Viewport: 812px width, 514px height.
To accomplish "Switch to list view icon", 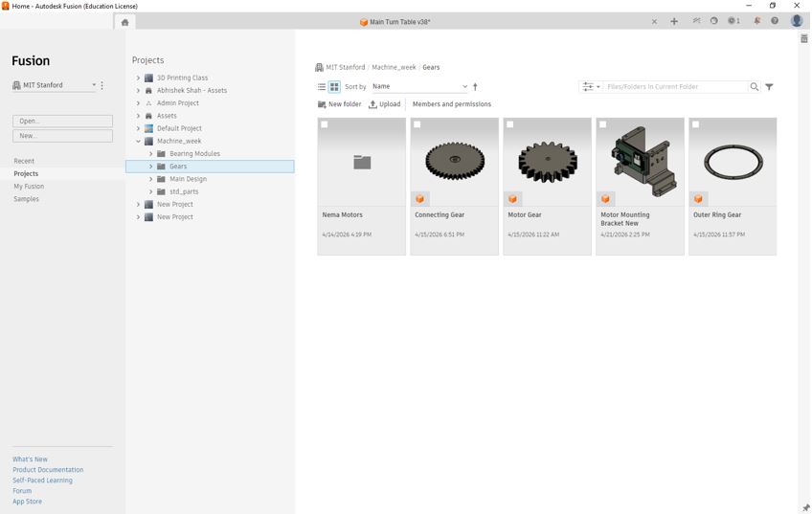I will tap(322, 87).
